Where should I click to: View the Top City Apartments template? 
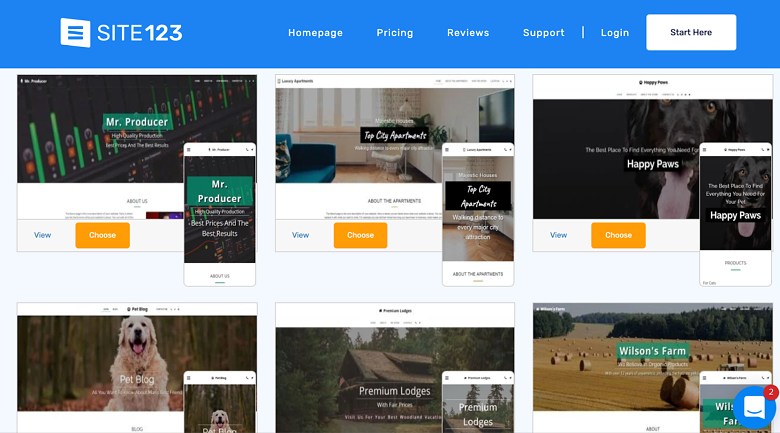point(300,235)
